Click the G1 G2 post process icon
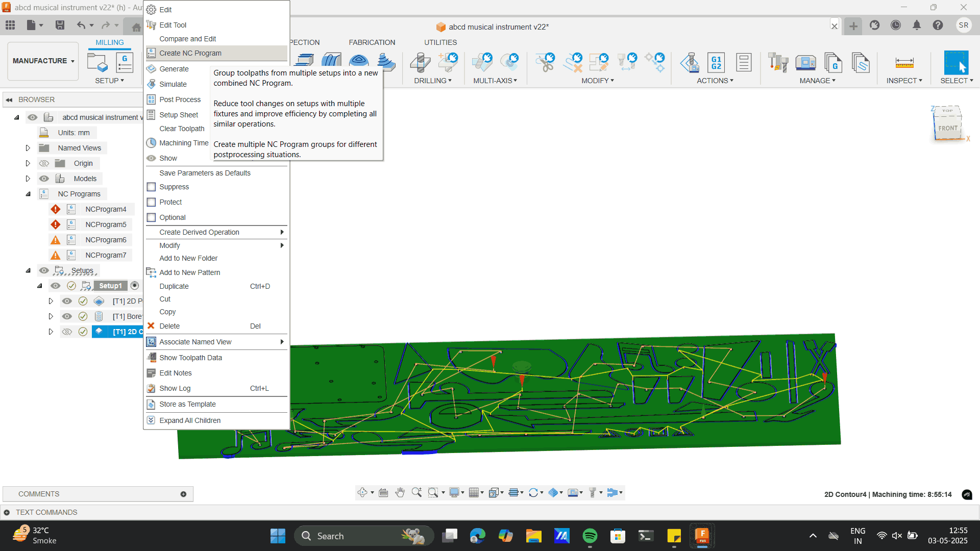980x551 pixels. pyautogui.click(x=716, y=63)
